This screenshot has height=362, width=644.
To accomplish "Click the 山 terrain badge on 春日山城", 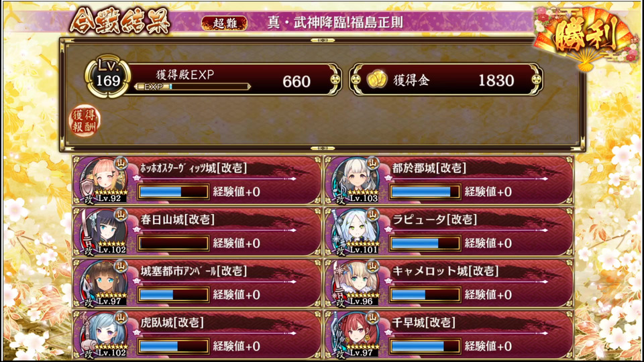I will point(121,215).
